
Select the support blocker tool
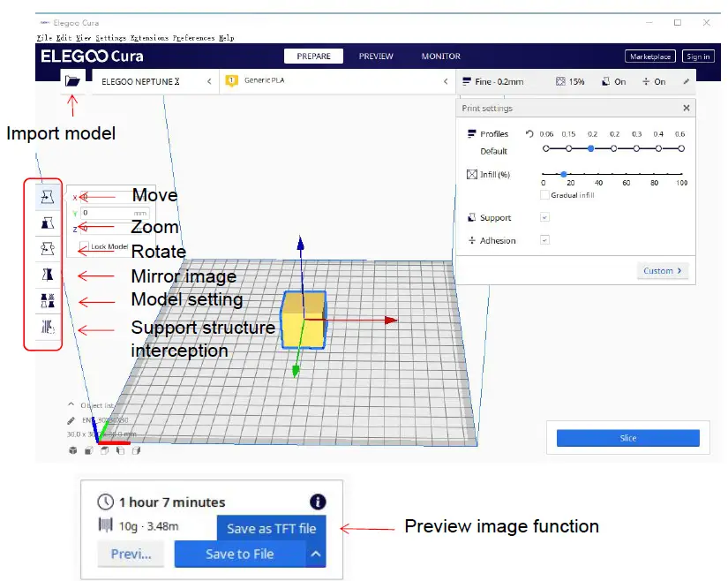(48, 327)
